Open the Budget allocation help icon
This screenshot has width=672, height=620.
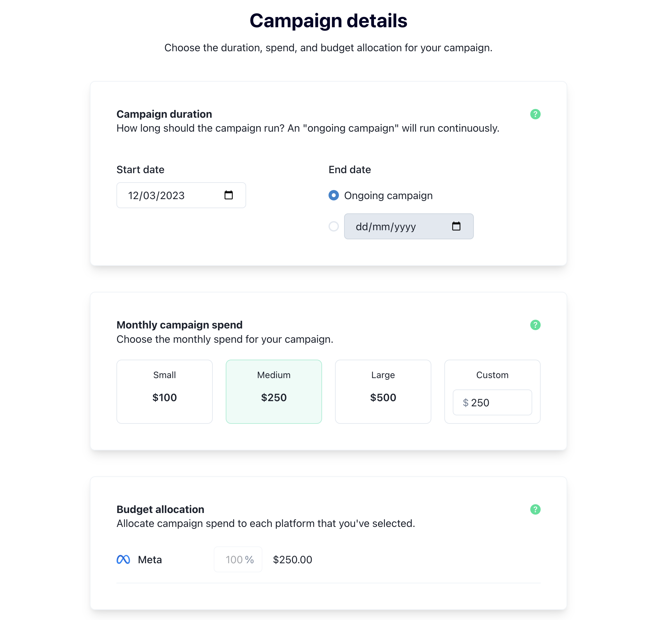point(535,510)
